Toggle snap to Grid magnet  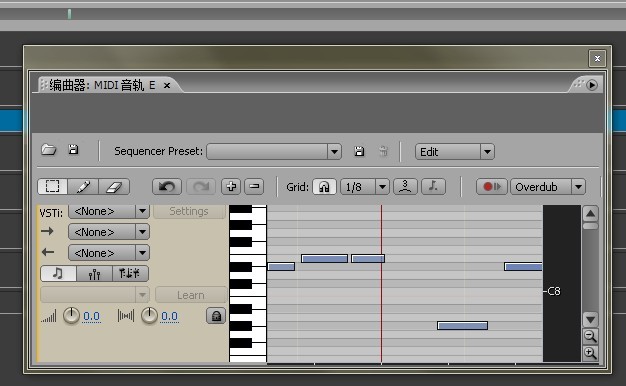324,186
